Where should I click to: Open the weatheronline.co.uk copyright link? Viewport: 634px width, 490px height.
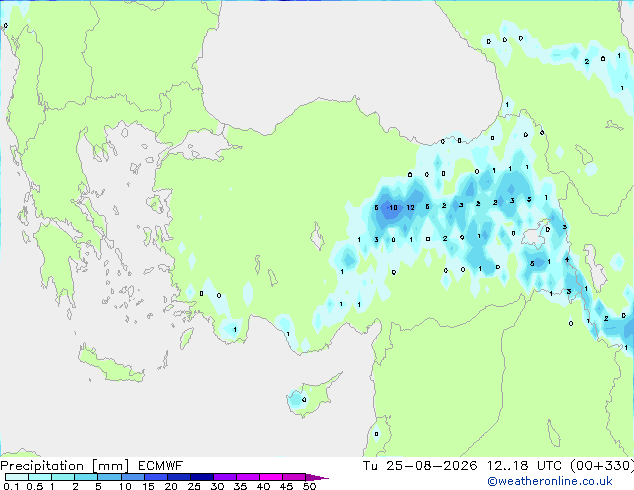tap(550, 481)
